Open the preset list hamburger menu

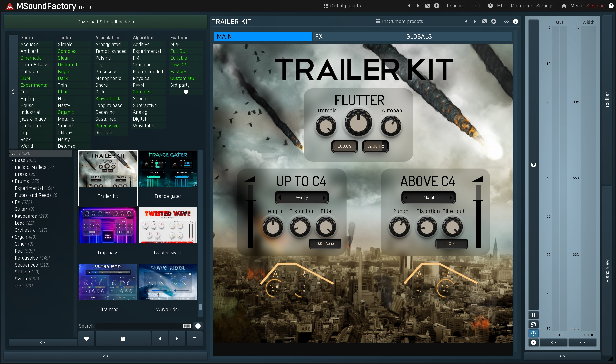(x=194, y=339)
